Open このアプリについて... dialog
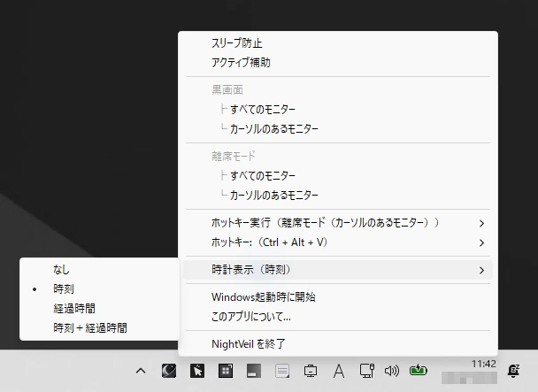Image resolution: width=538 pixels, height=392 pixels. click(338, 317)
